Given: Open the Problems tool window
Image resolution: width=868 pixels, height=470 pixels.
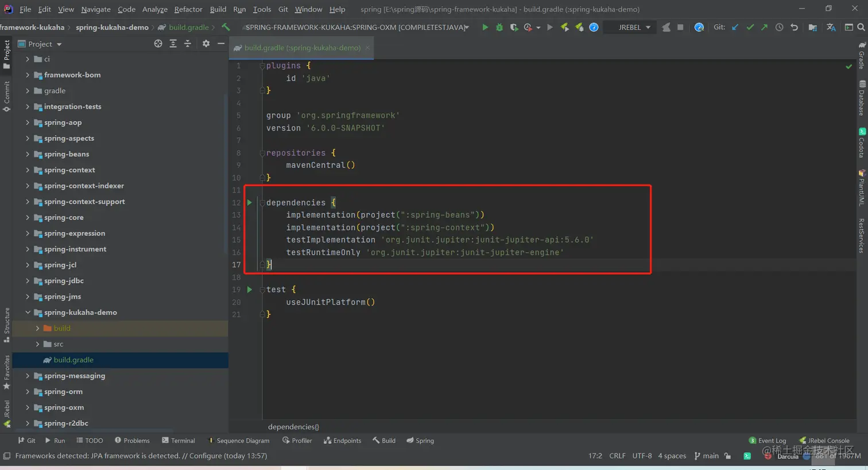Looking at the screenshot, I should point(132,441).
